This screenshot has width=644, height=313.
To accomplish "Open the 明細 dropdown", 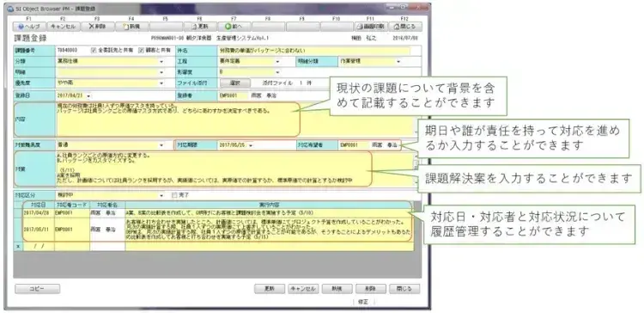I will point(161,72).
